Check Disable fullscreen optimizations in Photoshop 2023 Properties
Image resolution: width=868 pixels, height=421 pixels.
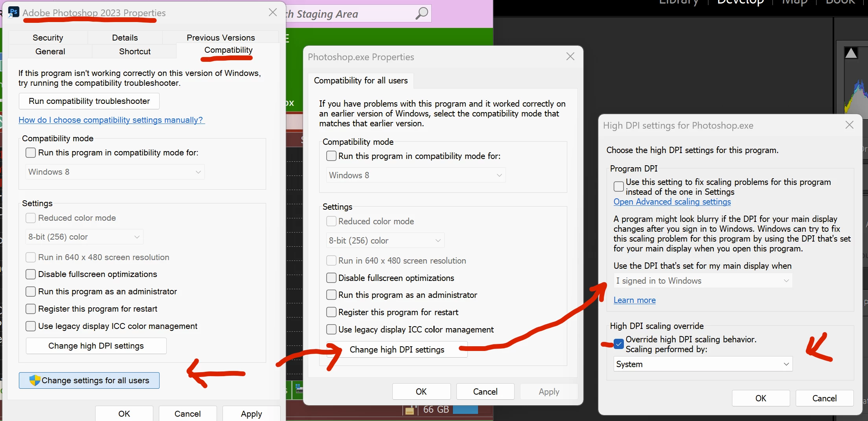tap(31, 274)
